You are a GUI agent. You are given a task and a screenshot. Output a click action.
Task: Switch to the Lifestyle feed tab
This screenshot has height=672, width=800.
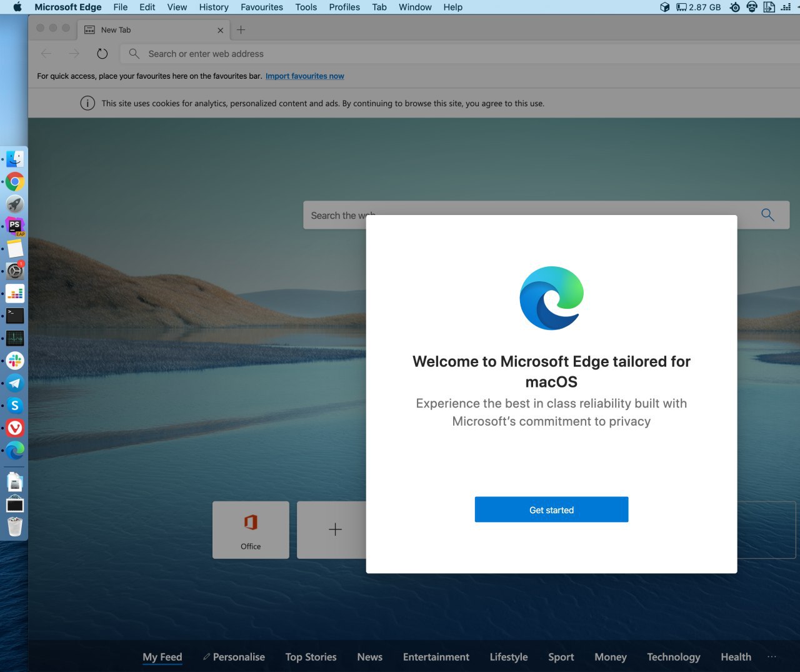tap(509, 657)
